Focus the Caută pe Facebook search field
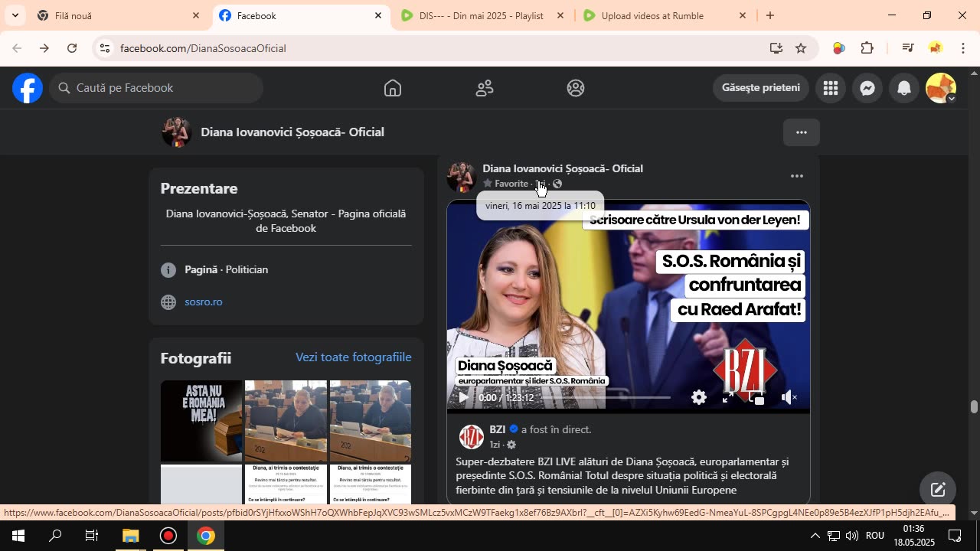The height and width of the screenshot is (551, 980). (x=157, y=88)
